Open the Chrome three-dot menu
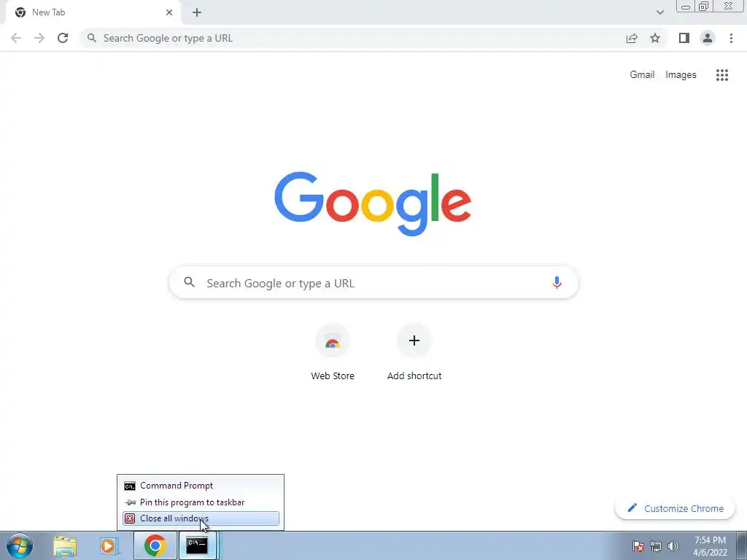The height and width of the screenshot is (560, 747). coord(731,38)
